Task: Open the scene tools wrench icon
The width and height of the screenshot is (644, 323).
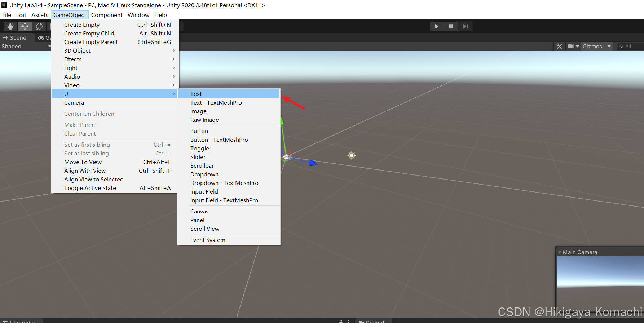Action: [x=559, y=46]
